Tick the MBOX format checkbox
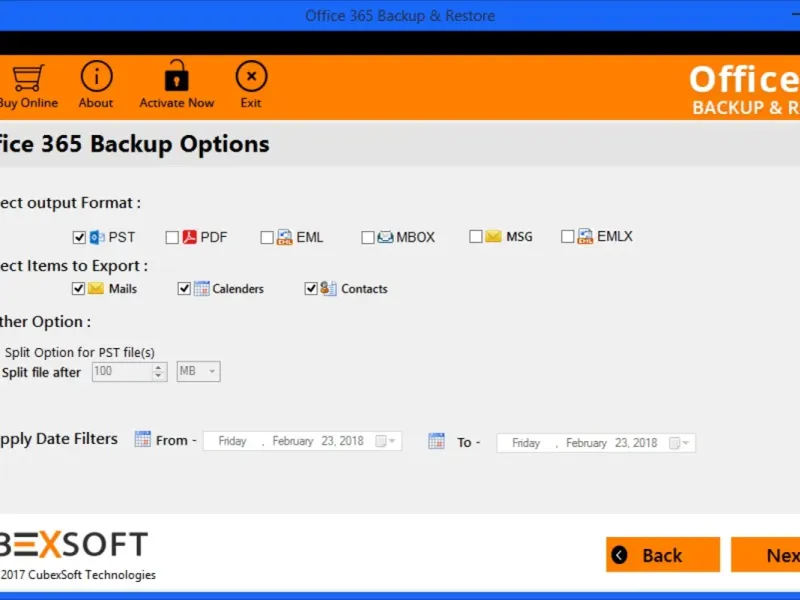Screen dimensions: 800x600 [368, 238]
